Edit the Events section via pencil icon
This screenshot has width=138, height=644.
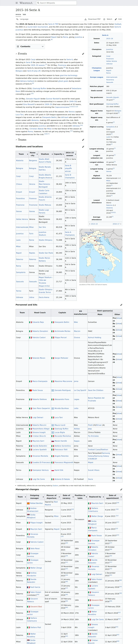pyautogui.click(x=83, y=54)
